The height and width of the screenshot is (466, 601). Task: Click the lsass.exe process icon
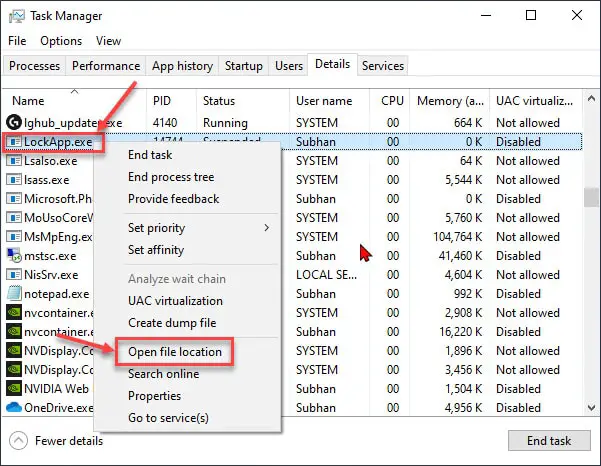point(14,180)
